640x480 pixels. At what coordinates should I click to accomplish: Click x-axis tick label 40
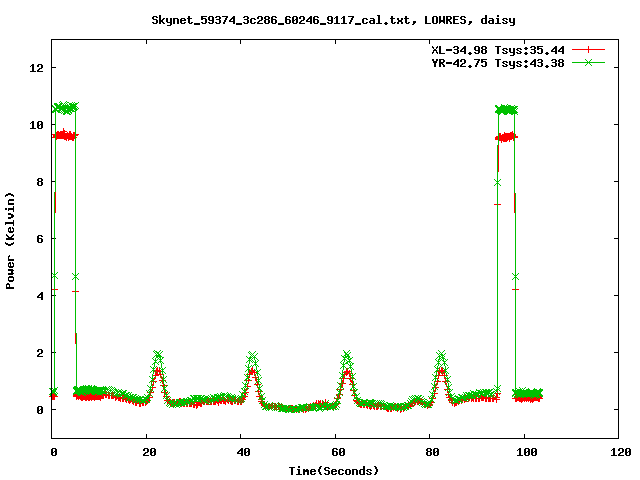[244, 452]
